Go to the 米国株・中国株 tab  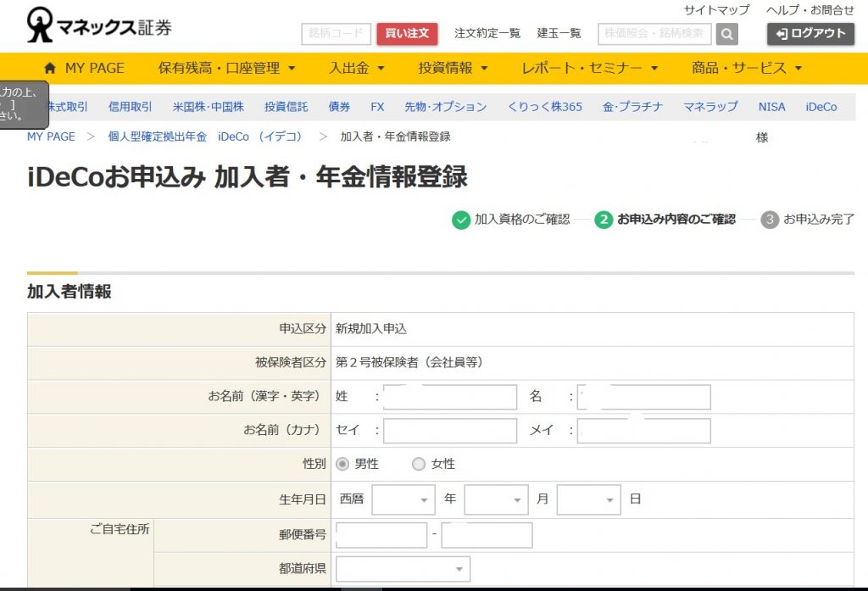pos(209,107)
